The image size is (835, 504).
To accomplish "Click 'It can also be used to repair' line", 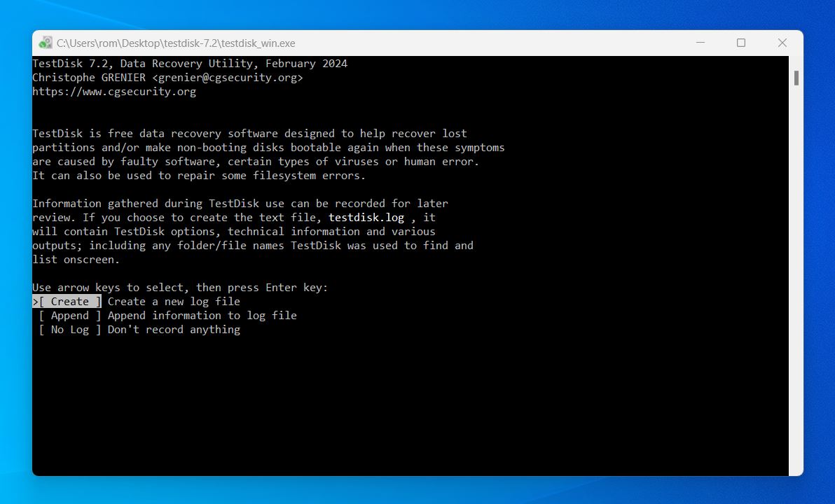I will click(199, 176).
